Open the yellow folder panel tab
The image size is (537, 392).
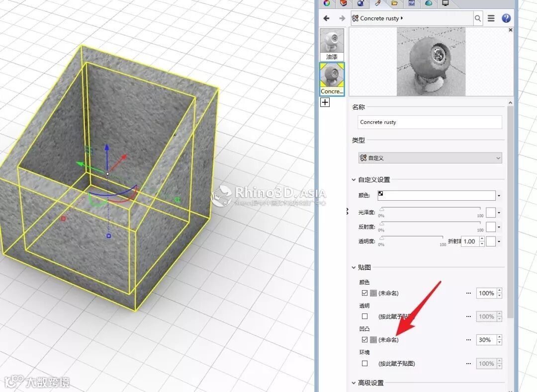tap(394, 3)
